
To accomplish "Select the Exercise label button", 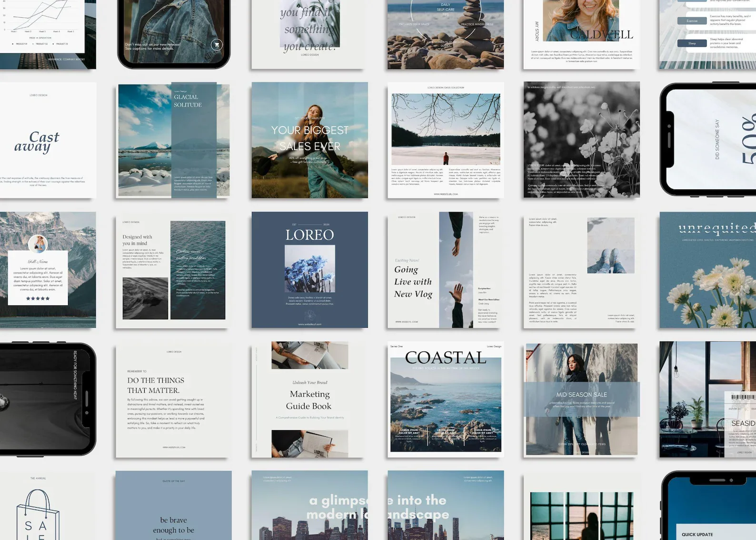I will 692,21.
